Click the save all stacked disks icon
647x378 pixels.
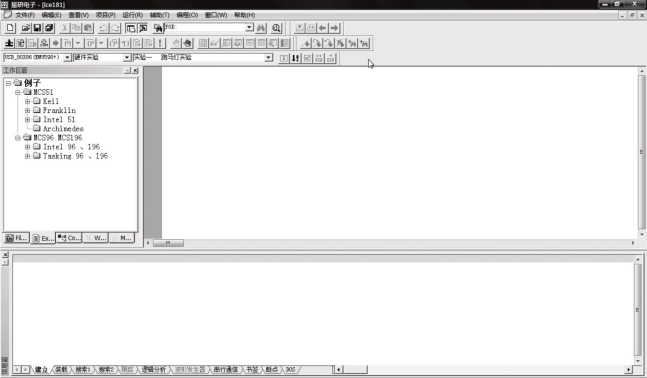[49, 28]
